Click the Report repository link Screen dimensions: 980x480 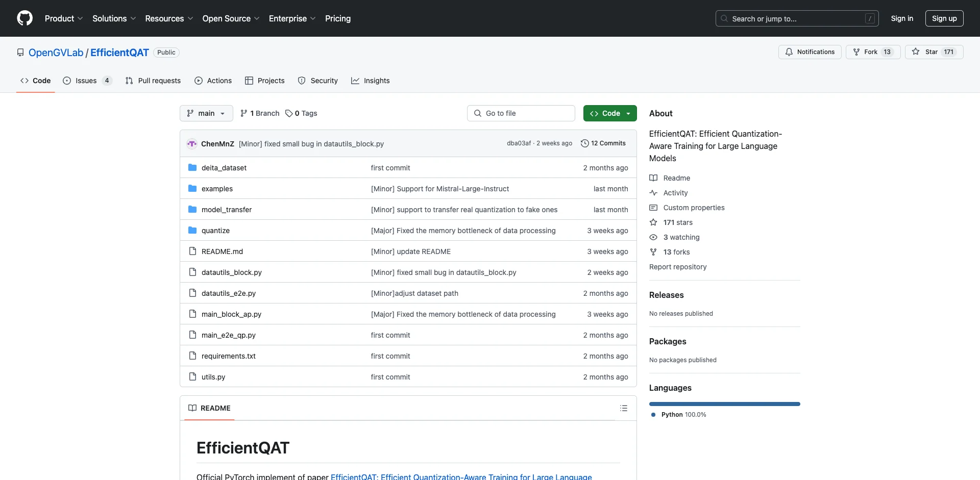pyautogui.click(x=678, y=267)
